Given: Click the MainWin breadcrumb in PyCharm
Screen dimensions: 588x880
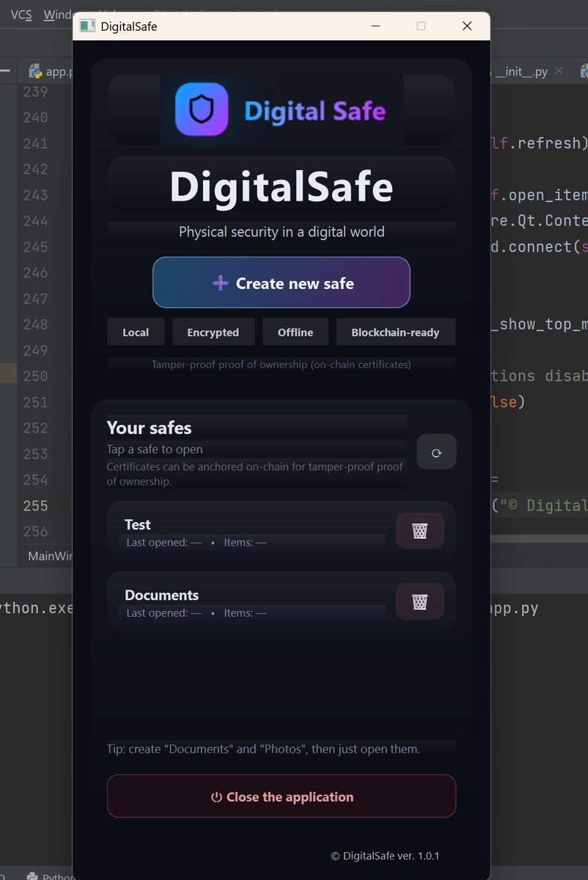Looking at the screenshot, I should click(x=50, y=556).
